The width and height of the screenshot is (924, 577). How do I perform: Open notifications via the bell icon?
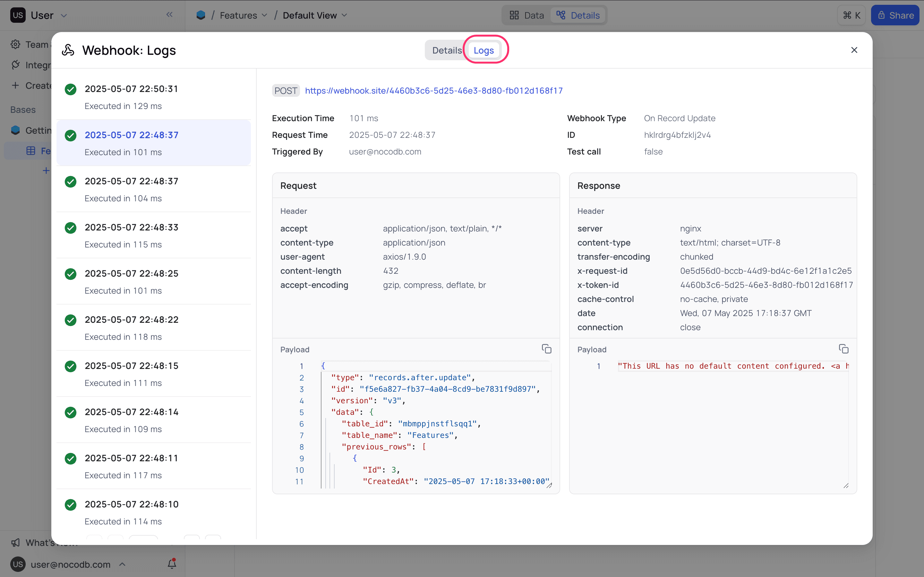172,564
